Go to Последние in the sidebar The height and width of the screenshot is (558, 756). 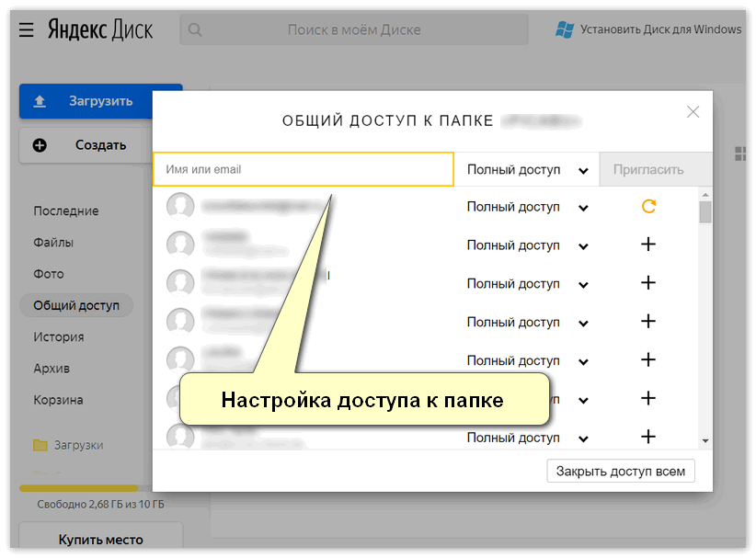click(x=66, y=211)
